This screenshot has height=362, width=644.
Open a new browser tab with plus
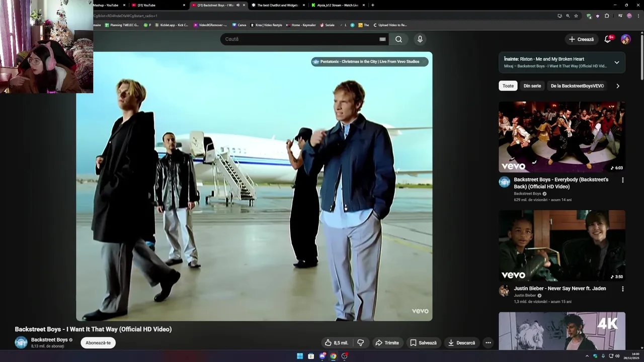[372, 5]
